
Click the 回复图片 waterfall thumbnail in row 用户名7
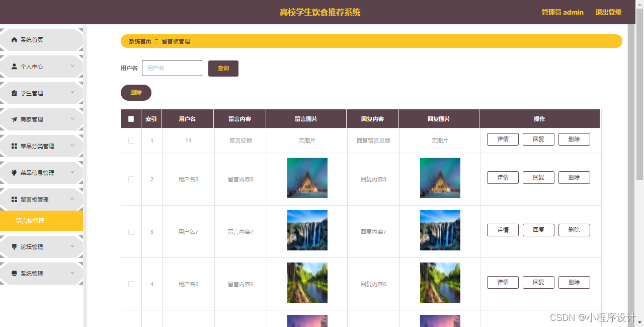pos(440,230)
